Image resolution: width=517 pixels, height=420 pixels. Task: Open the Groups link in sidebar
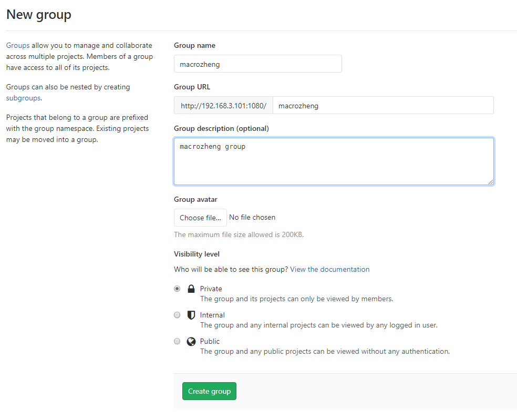point(18,46)
